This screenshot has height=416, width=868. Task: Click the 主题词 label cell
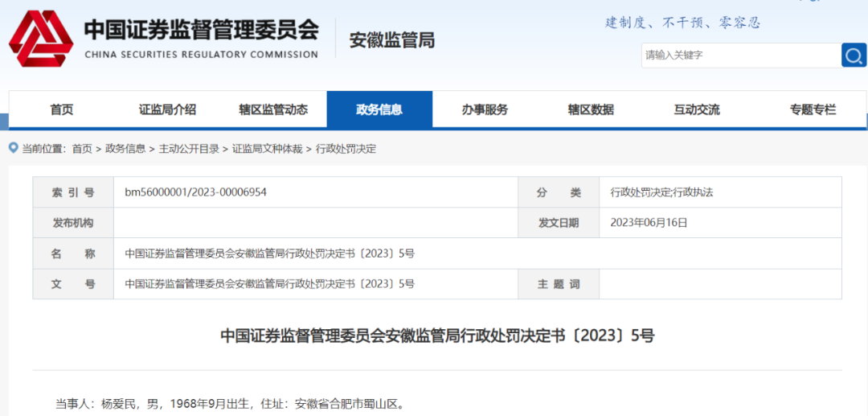tap(559, 284)
